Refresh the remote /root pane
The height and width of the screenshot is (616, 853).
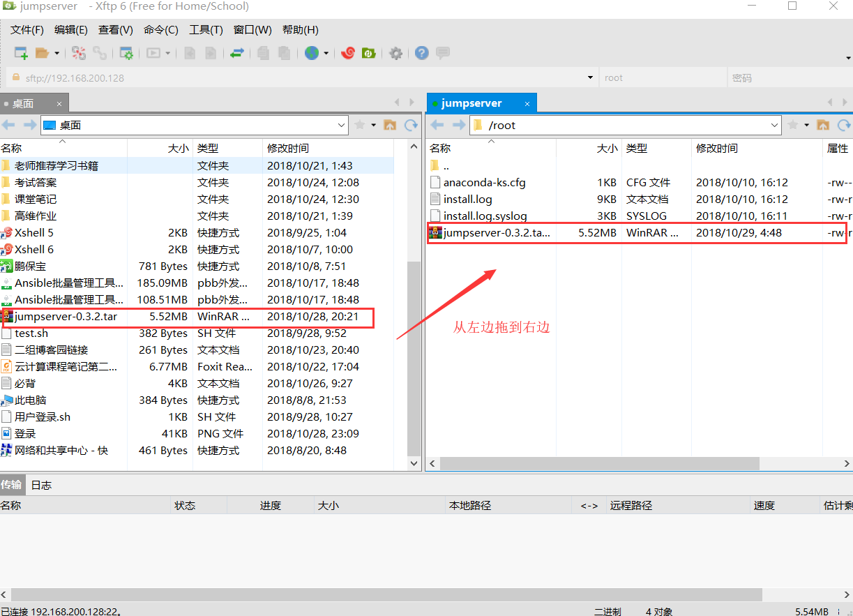click(845, 125)
